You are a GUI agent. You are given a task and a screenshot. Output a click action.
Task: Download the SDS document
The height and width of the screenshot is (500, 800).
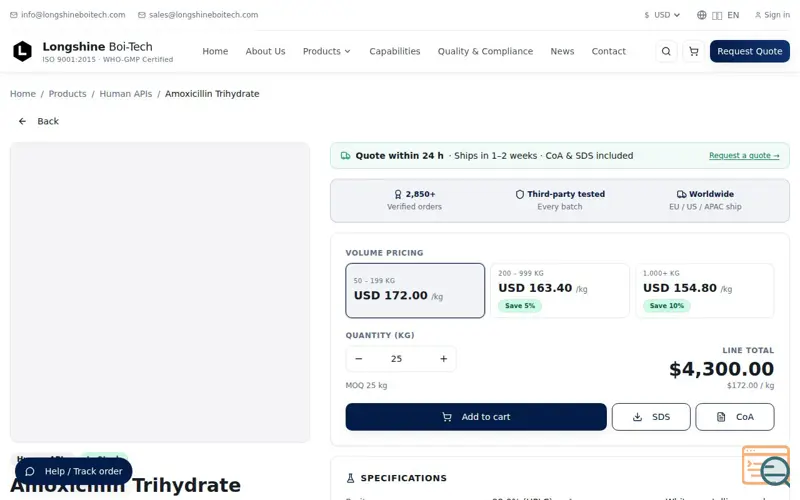[x=651, y=417]
